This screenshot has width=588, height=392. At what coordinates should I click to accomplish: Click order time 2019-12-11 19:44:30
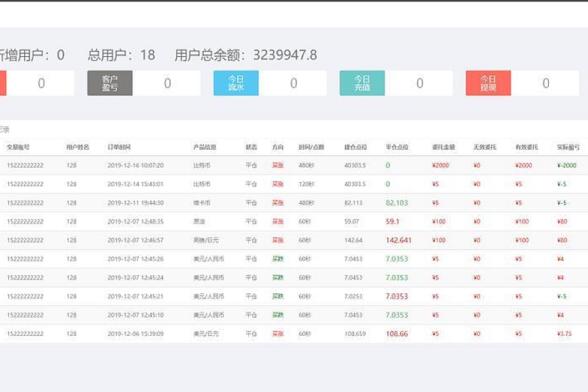(135, 203)
